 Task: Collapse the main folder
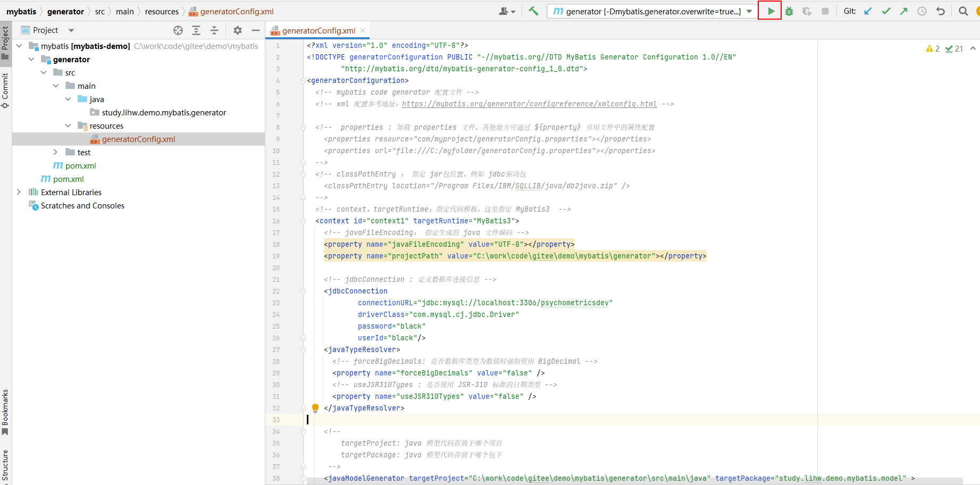coord(56,86)
